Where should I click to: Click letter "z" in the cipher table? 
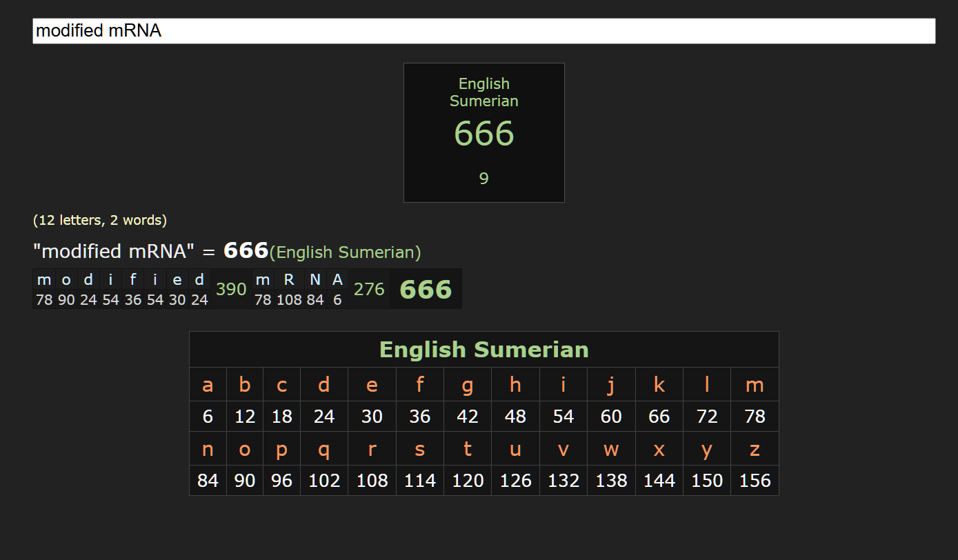[755, 449]
